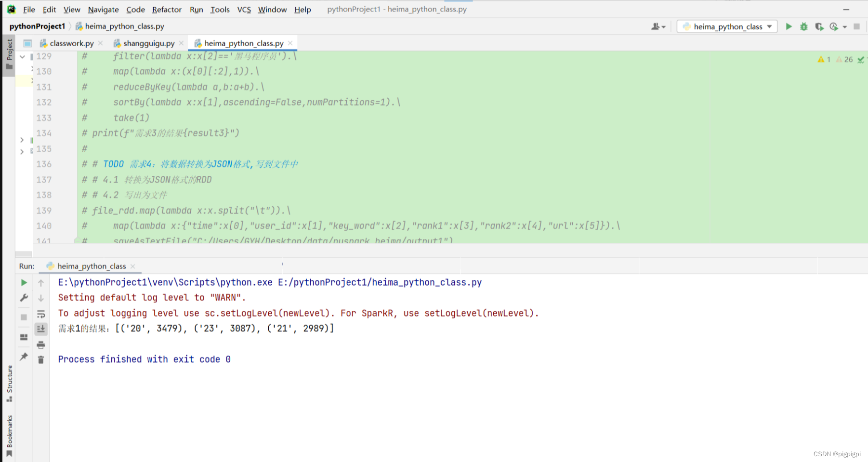Open the code-with-me user icon menu
This screenshot has height=462, width=868.
658,26
